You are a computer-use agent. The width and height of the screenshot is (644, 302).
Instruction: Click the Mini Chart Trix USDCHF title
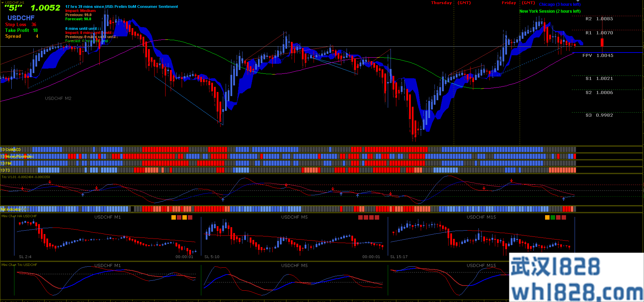[x=19, y=265]
